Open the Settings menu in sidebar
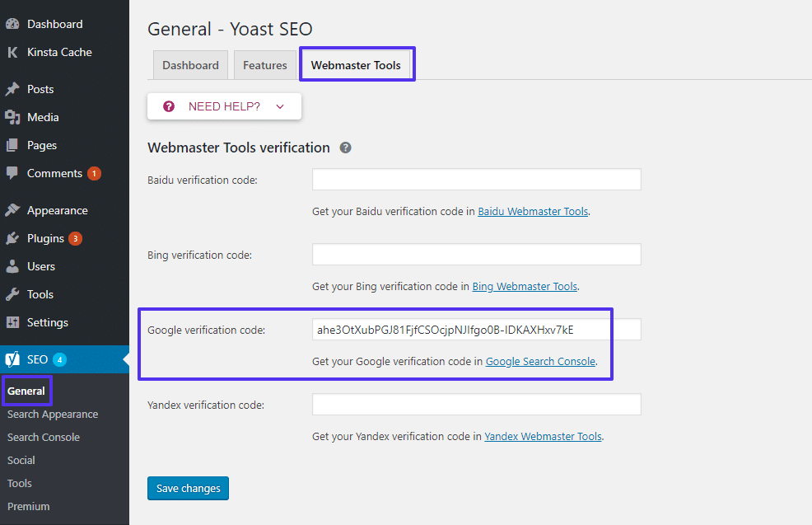812x525 pixels. [47, 322]
